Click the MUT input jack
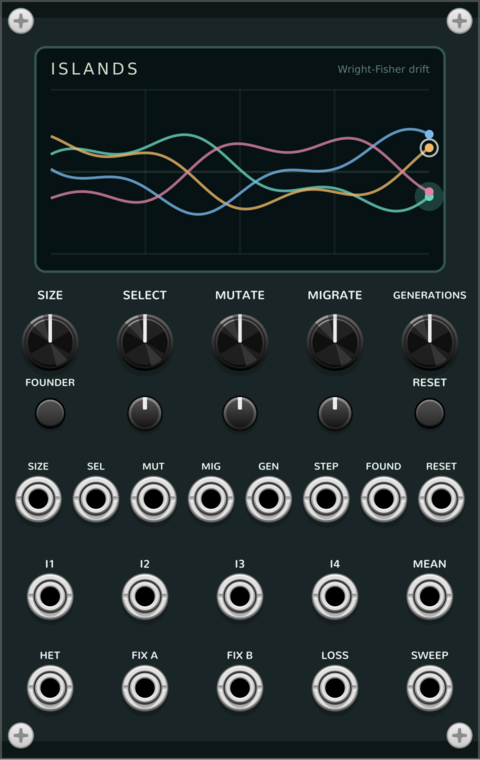 point(153,499)
